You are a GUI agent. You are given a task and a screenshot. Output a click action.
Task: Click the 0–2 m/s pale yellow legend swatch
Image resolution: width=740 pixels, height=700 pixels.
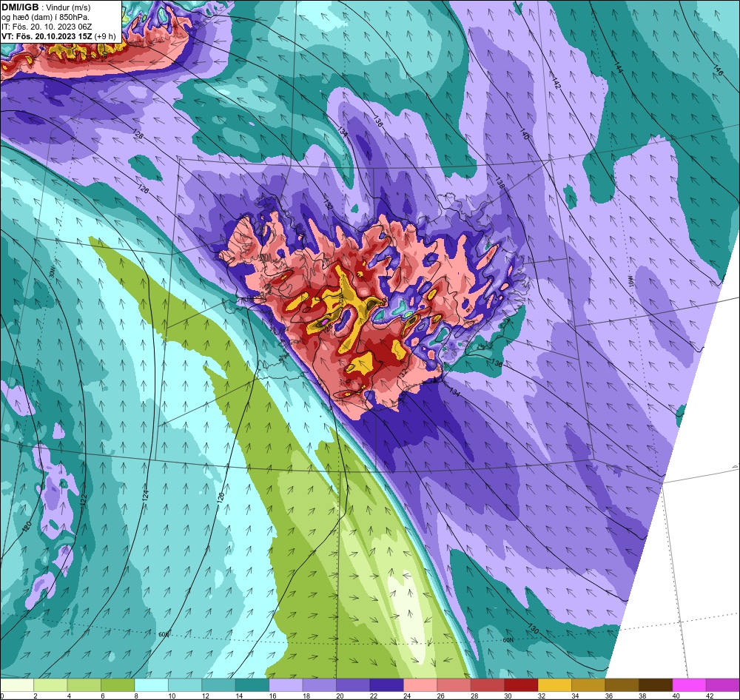click(17, 685)
